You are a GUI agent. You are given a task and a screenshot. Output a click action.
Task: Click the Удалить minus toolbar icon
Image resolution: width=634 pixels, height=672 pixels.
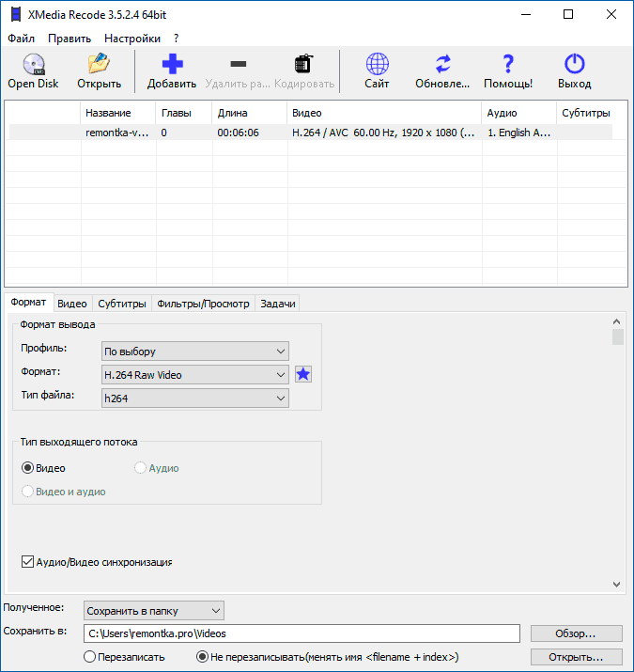pos(238,71)
